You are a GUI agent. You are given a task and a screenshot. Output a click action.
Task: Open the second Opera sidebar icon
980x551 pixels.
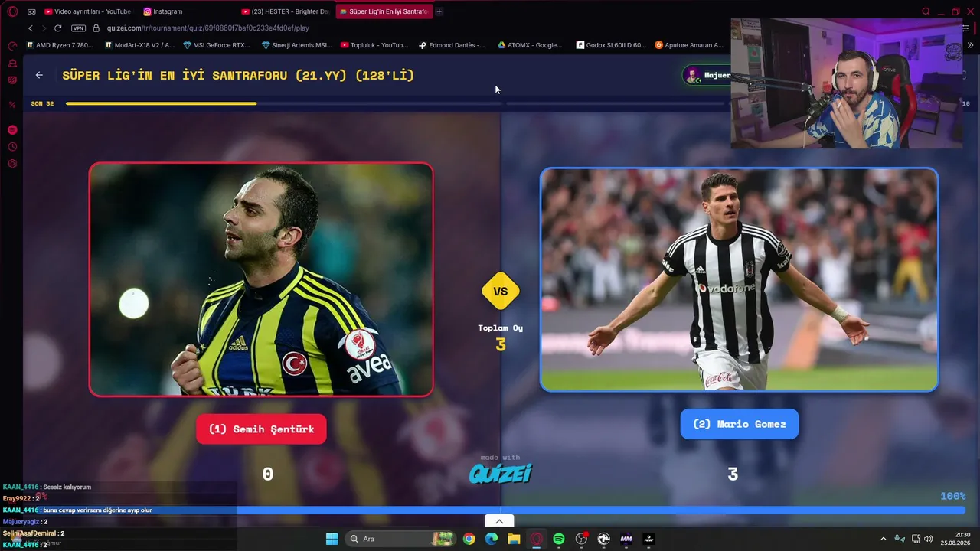pos(12,63)
